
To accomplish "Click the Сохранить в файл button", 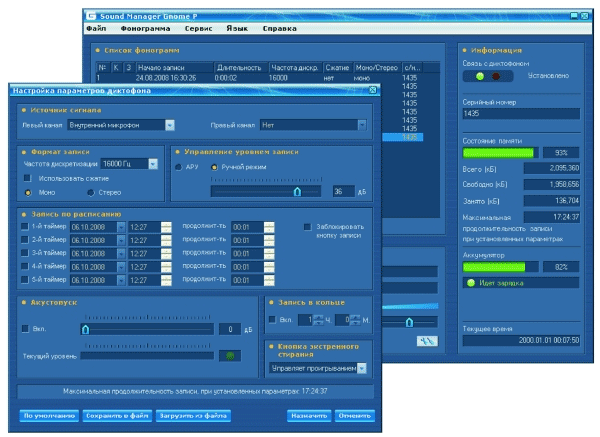I will 117,416.
